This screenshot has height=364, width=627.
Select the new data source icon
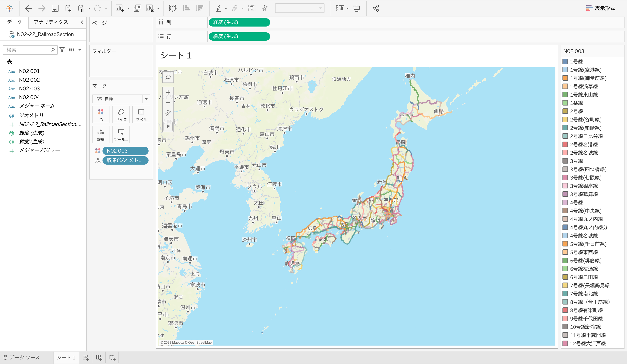coord(68,8)
